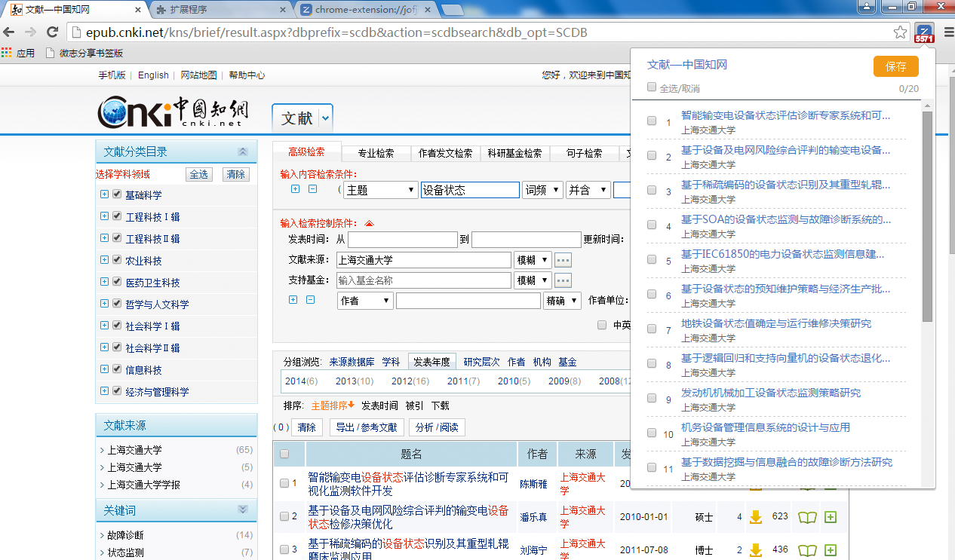Expand the 关键词 panel arrows
This screenshot has height=560, width=955.
point(243,510)
